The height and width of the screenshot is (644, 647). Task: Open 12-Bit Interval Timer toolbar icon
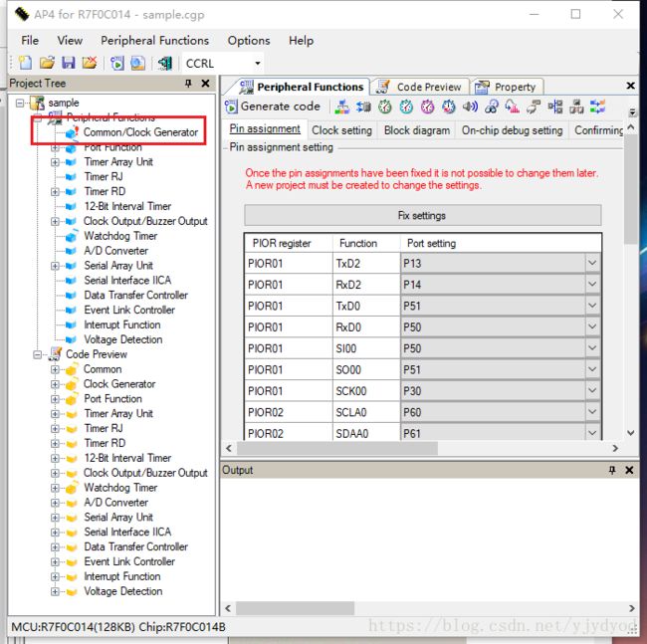(449, 107)
